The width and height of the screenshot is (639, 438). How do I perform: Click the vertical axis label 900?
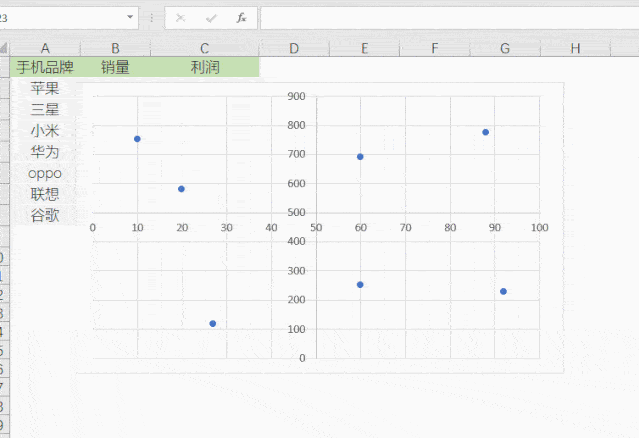point(296,97)
